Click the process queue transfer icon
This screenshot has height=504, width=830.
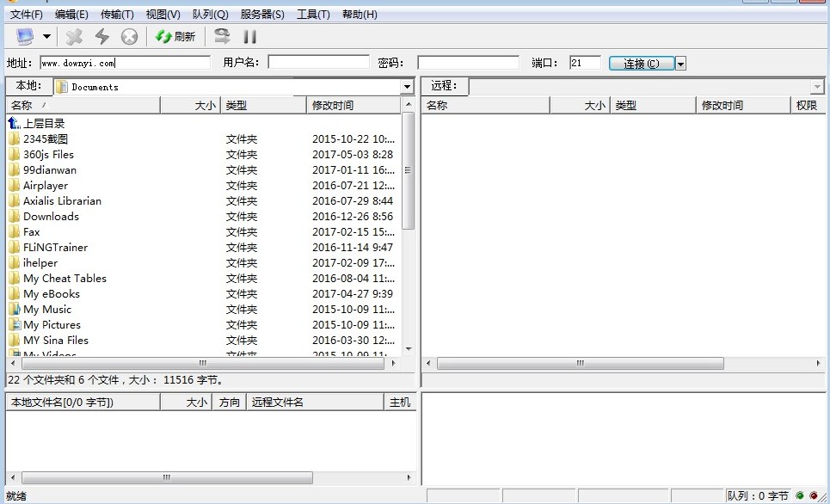tap(222, 36)
